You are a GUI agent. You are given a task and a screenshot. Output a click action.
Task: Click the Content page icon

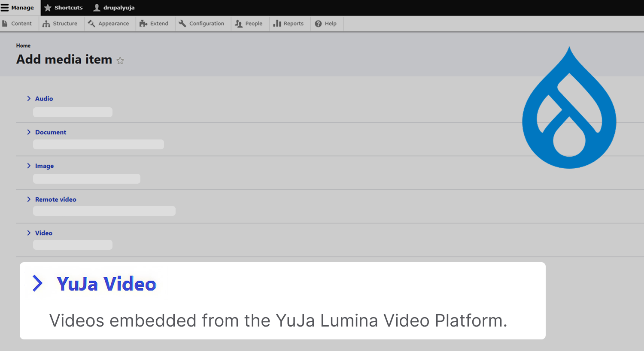5,24
